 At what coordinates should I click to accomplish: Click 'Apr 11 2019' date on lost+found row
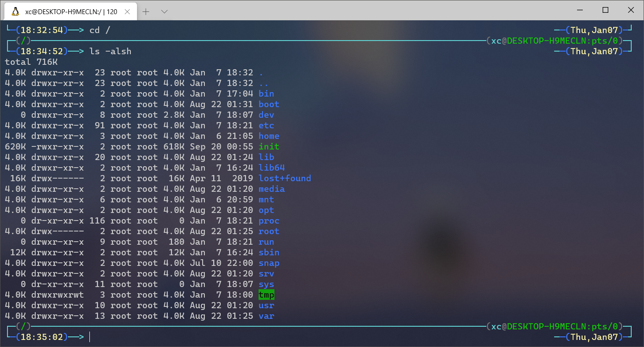click(x=222, y=178)
